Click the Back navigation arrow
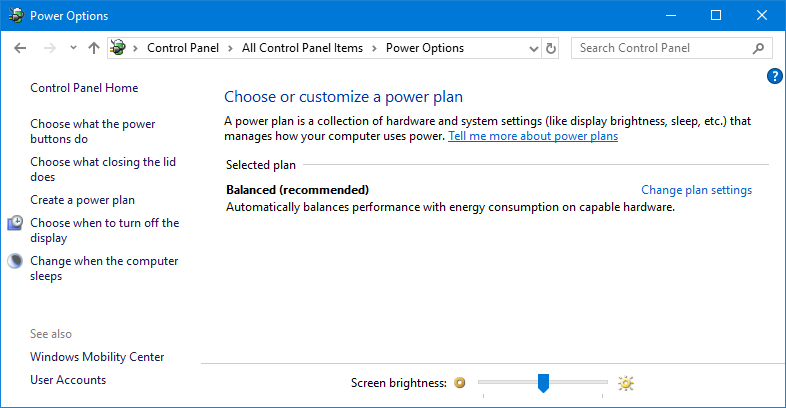 click(x=20, y=48)
